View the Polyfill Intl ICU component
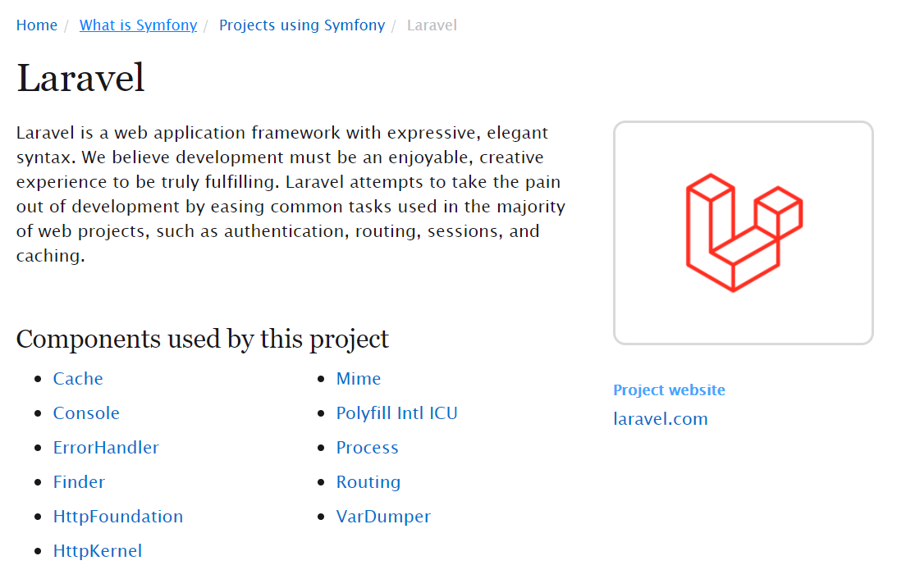The image size is (906, 588). pos(397,413)
